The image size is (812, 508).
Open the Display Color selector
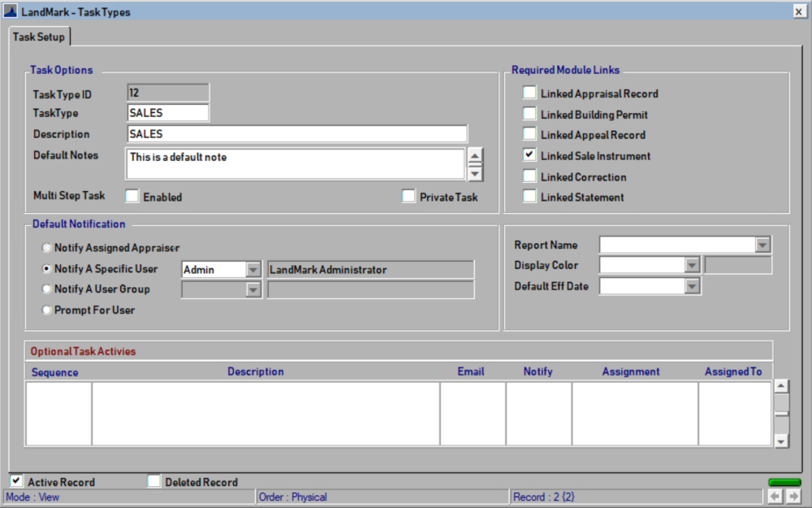pos(693,264)
